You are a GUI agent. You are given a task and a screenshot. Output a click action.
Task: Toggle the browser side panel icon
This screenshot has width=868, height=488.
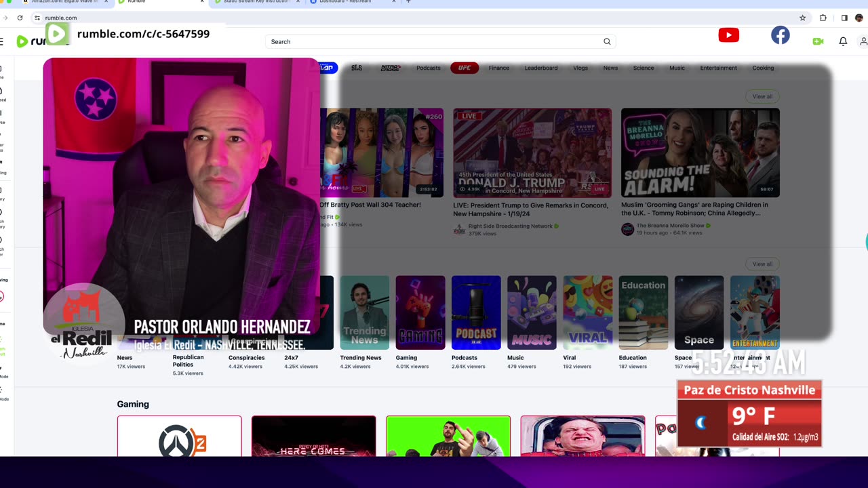tap(844, 18)
